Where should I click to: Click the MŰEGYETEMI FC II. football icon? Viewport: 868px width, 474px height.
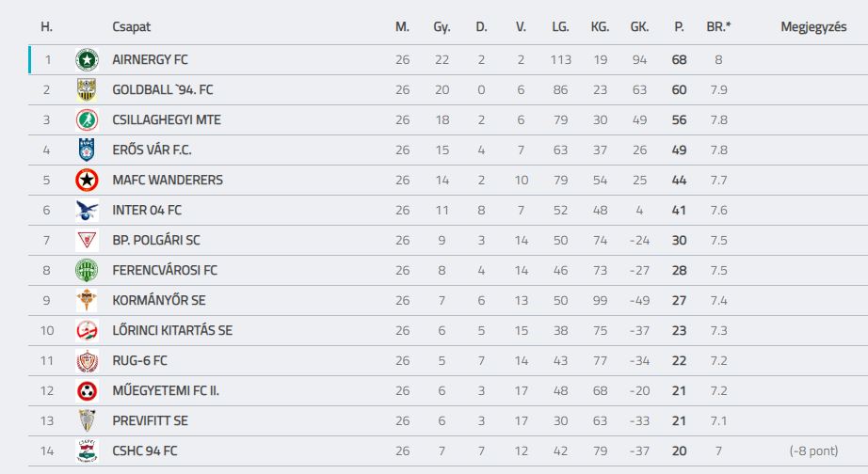point(87,391)
